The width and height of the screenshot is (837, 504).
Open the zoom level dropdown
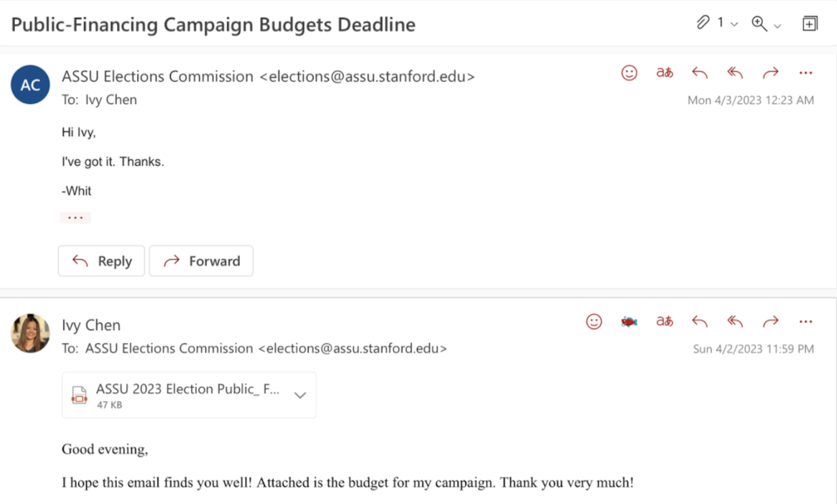pos(777,25)
